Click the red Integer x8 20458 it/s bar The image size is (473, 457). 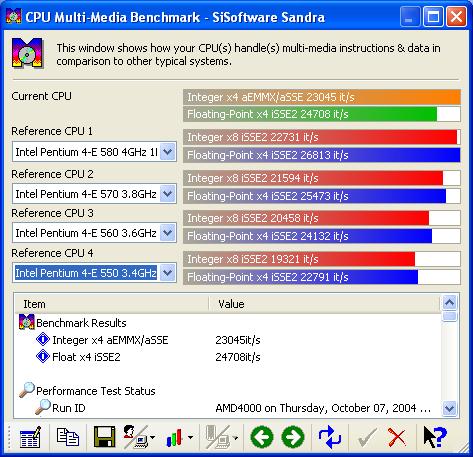coord(322,218)
